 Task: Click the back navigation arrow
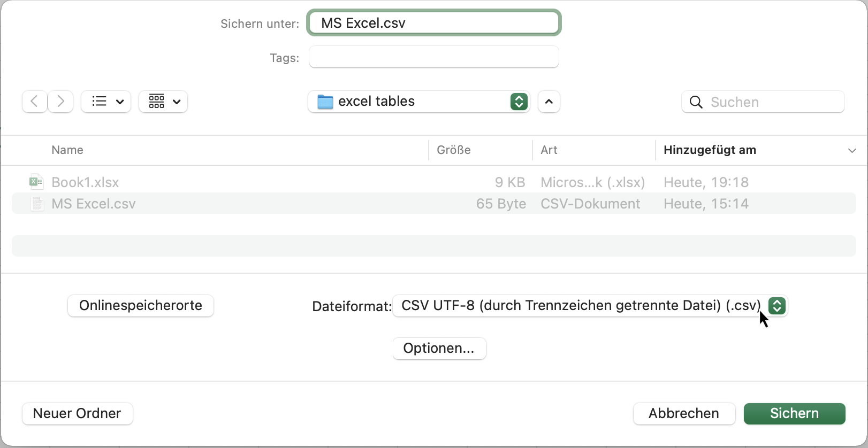34,102
